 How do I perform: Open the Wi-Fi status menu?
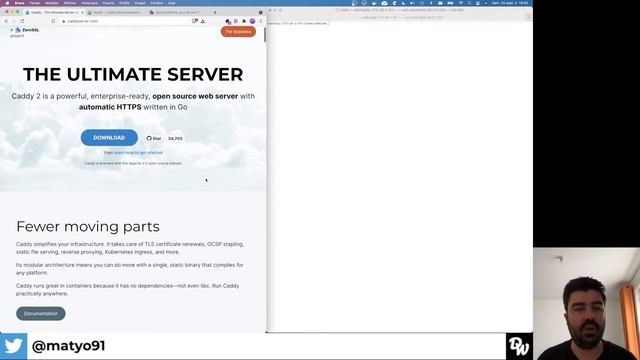click(x=460, y=3)
